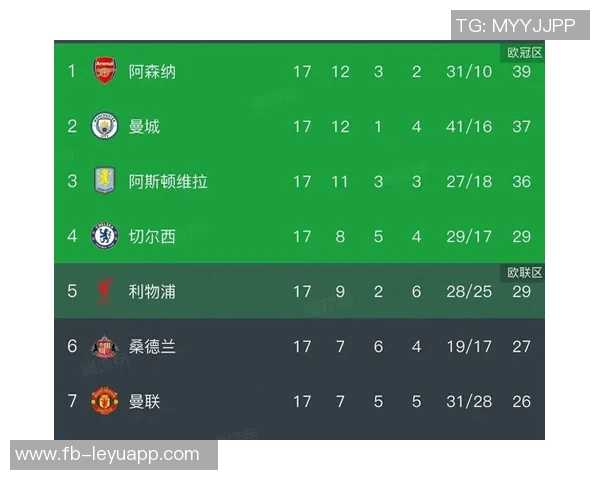Screen dimensions: 600x480
Task: Select the 阿斯顿维拉 team name
Action: (168, 182)
